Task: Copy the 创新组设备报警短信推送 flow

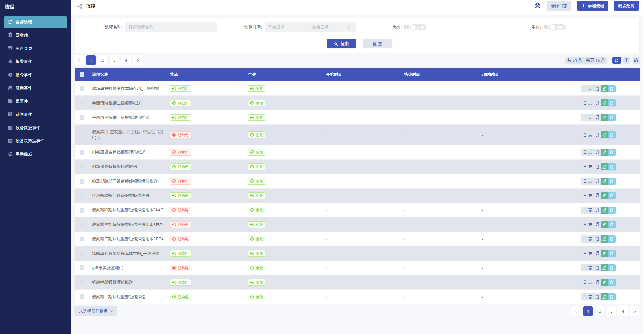Action: [597, 167]
